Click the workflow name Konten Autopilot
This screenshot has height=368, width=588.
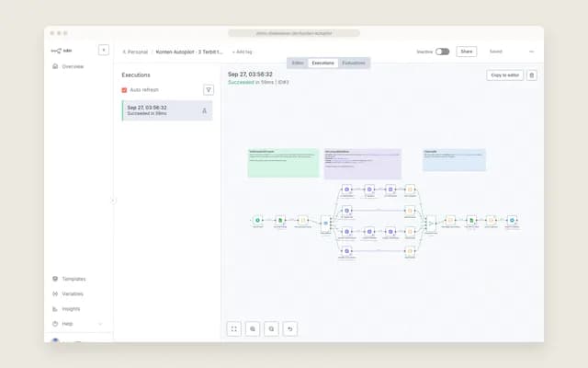(x=189, y=52)
